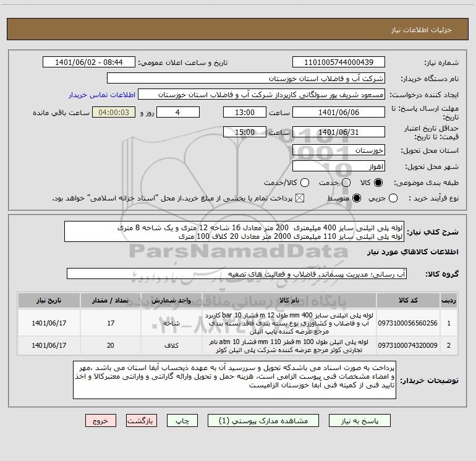This screenshot has width=476, height=461.
Task: Click the page header جزئیات اطلاعات نیاز
Action: 421,30
